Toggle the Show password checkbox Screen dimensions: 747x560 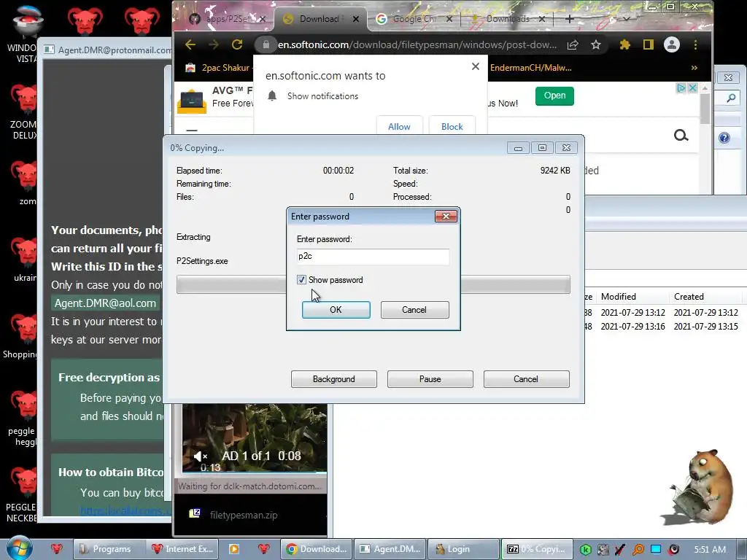[x=301, y=279]
